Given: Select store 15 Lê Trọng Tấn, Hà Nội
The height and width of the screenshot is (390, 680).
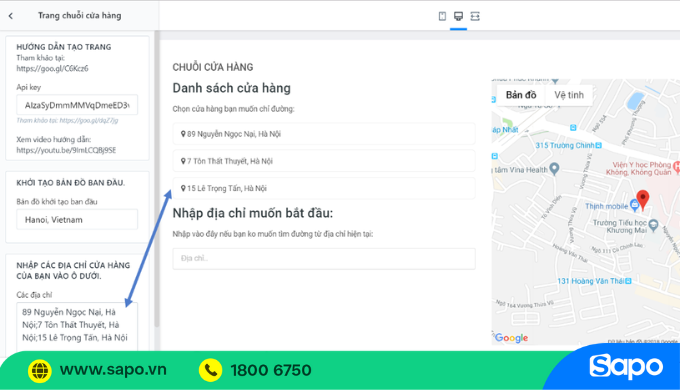Looking at the screenshot, I should click(324, 188).
